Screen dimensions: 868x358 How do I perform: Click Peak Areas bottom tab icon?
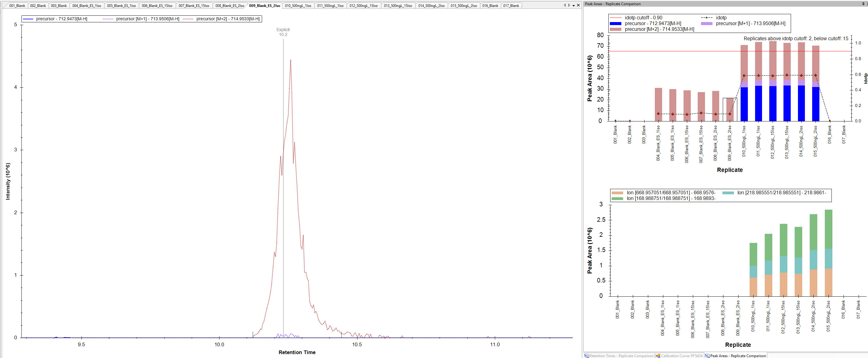(x=707, y=356)
